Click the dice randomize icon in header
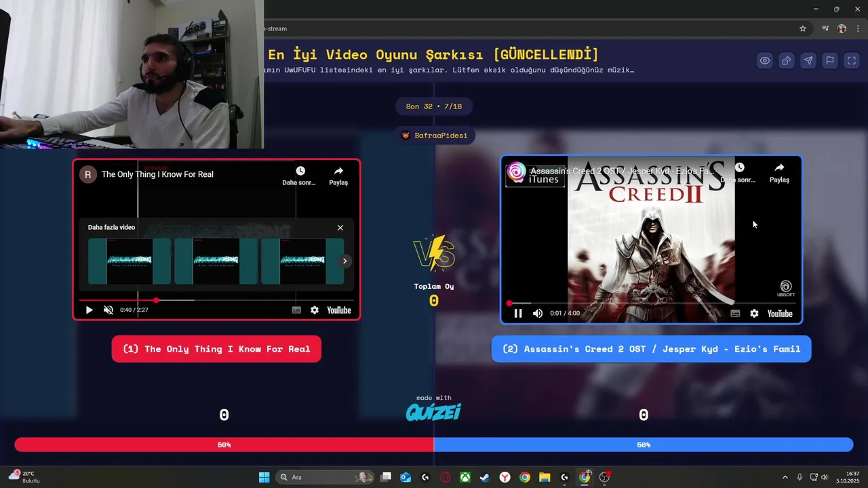868x488 pixels. pos(787,60)
